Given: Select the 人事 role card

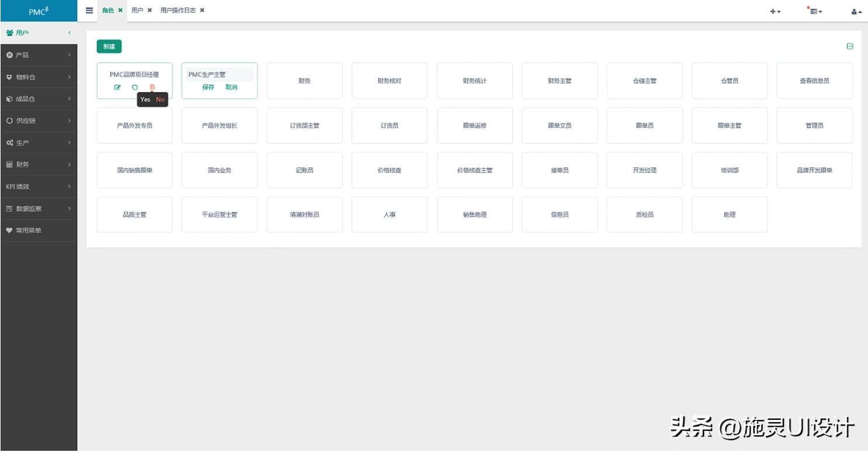Looking at the screenshot, I should [x=390, y=215].
